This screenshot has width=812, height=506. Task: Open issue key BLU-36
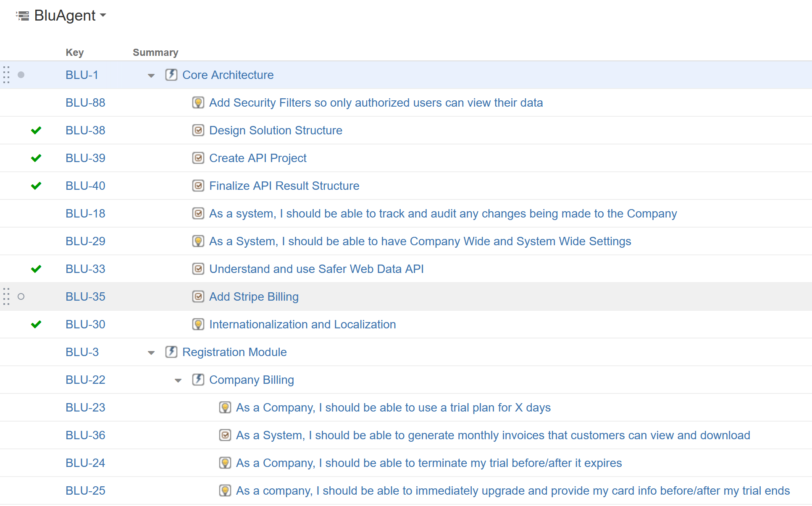[x=85, y=435]
